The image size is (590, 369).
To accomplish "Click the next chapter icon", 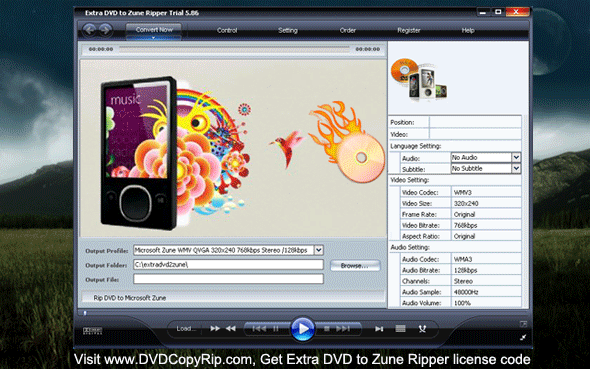I will 343,329.
